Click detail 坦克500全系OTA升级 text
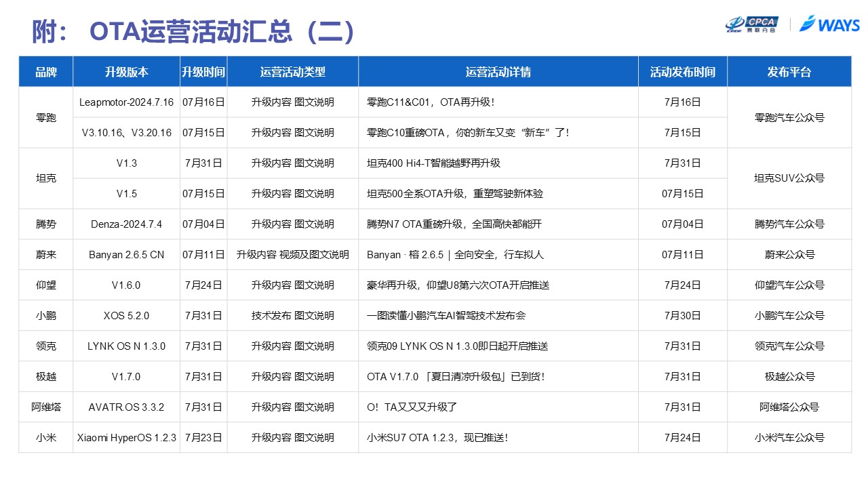 pyautogui.click(x=455, y=194)
